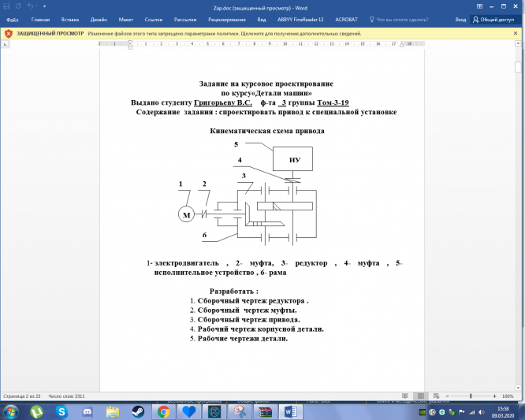Switch to the Главная ribbon tab
This screenshot has height=420, width=525.
coord(40,20)
